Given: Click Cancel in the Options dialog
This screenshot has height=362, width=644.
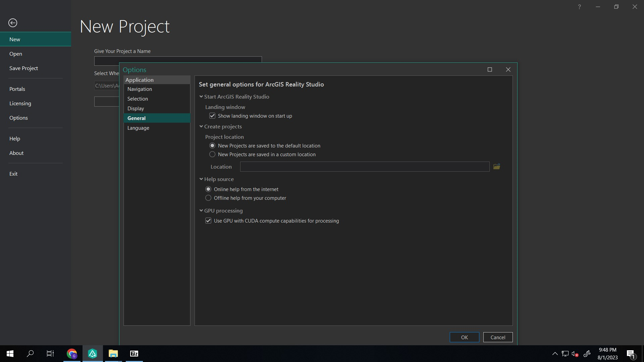Looking at the screenshot, I should point(498,337).
